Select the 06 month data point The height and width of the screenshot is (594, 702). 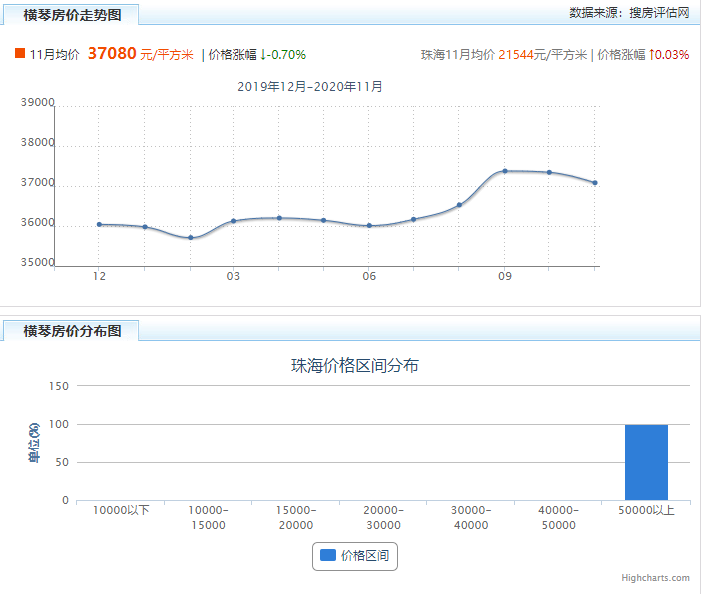(369, 226)
